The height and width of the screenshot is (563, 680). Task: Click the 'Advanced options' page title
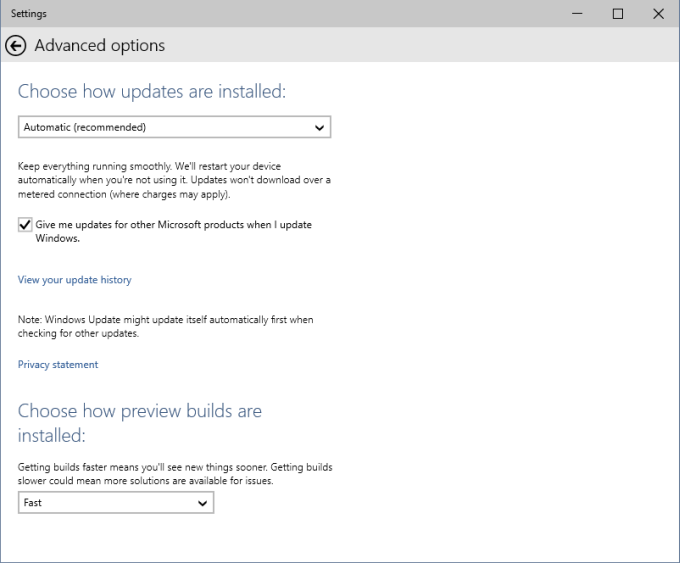(100, 46)
